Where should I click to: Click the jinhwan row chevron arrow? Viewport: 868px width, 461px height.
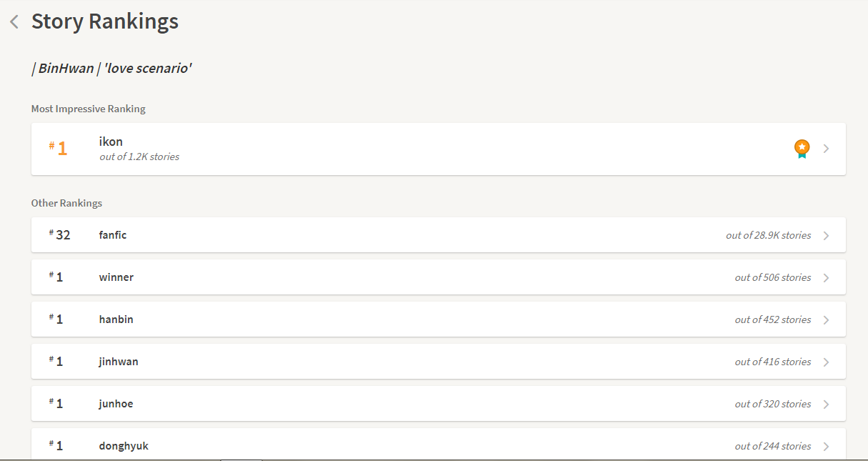coord(827,362)
